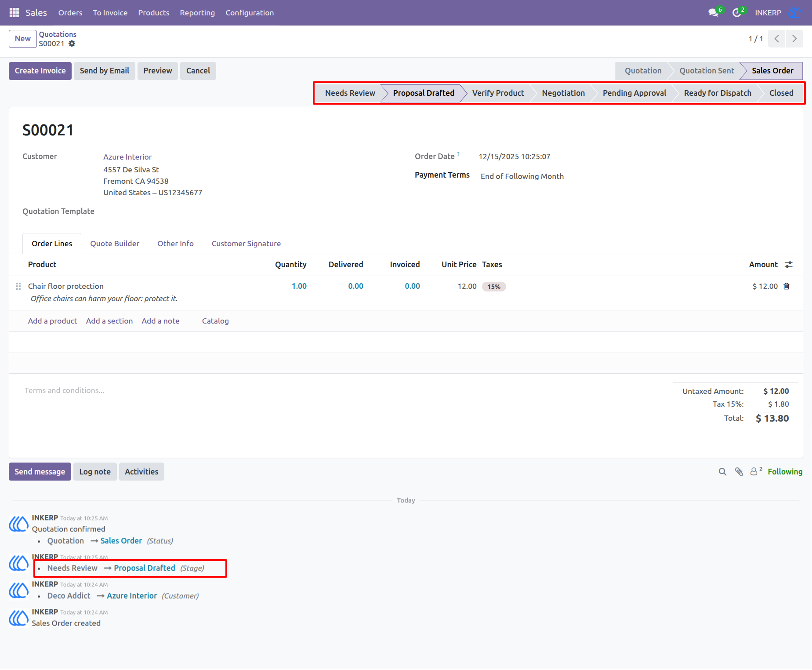
Task: Open the Reporting menu
Action: [197, 13]
